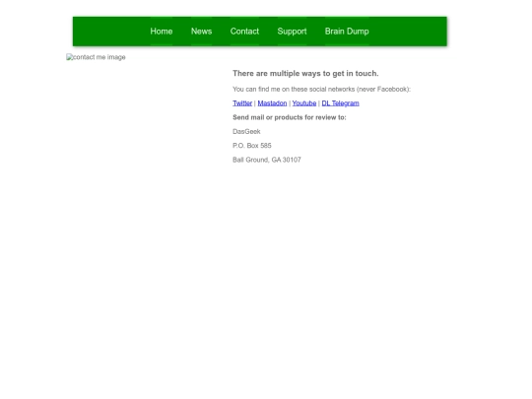Select Contact in the navigation bar
This screenshot has width=532, height=399.
point(244,32)
